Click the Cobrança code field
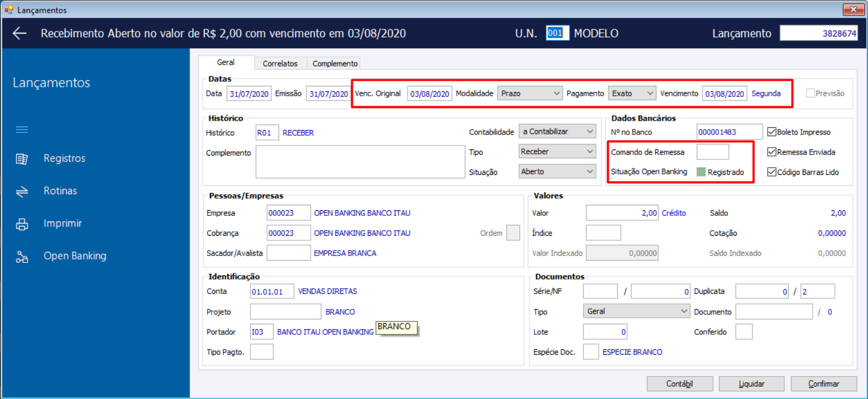Screen dimensions: 868x399 click(x=289, y=233)
